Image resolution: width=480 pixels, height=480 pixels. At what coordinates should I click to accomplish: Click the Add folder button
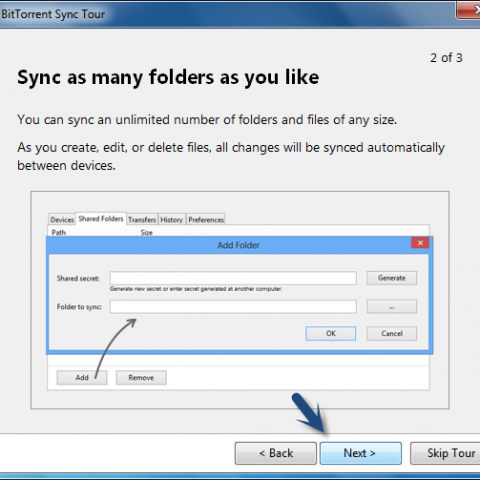pos(82,378)
